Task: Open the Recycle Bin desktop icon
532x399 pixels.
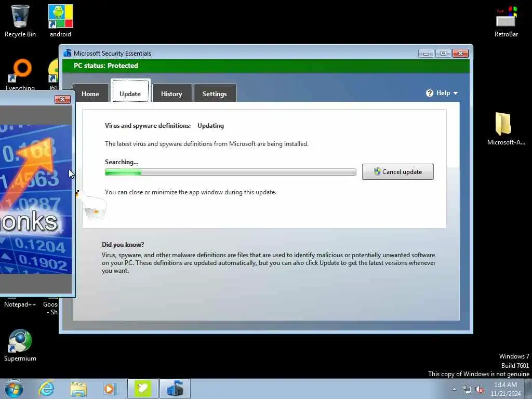Action: click(20, 20)
